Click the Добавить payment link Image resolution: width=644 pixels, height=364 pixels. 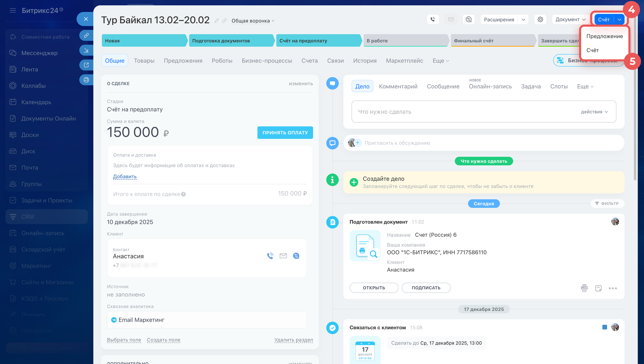(125, 176)
